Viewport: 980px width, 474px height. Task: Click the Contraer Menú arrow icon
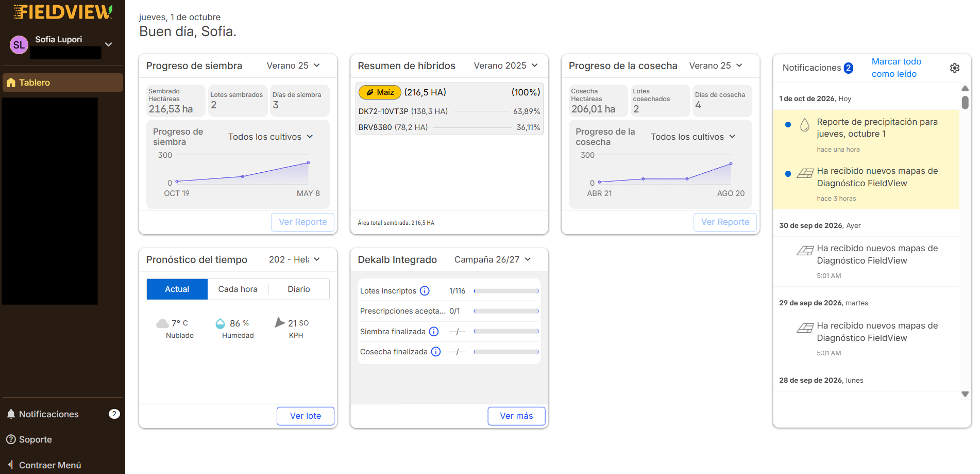click(10, 465)
